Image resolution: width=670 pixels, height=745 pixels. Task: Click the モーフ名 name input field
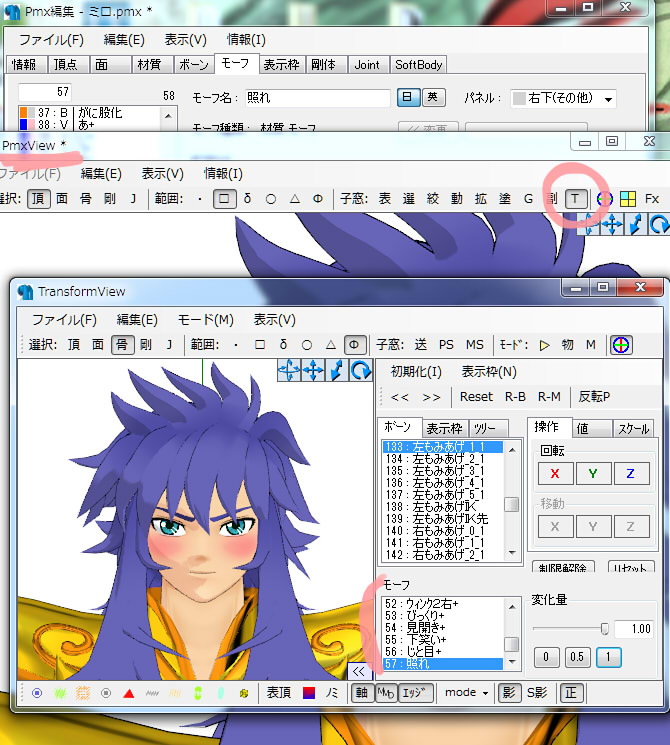(317, 97)
